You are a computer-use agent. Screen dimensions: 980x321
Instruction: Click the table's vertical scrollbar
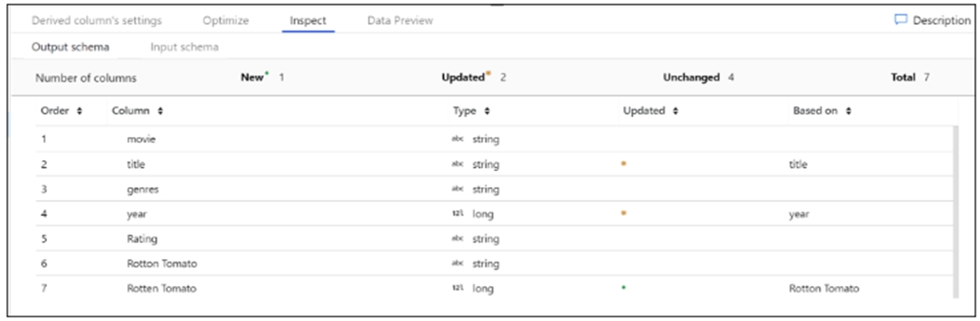(954, 212)
